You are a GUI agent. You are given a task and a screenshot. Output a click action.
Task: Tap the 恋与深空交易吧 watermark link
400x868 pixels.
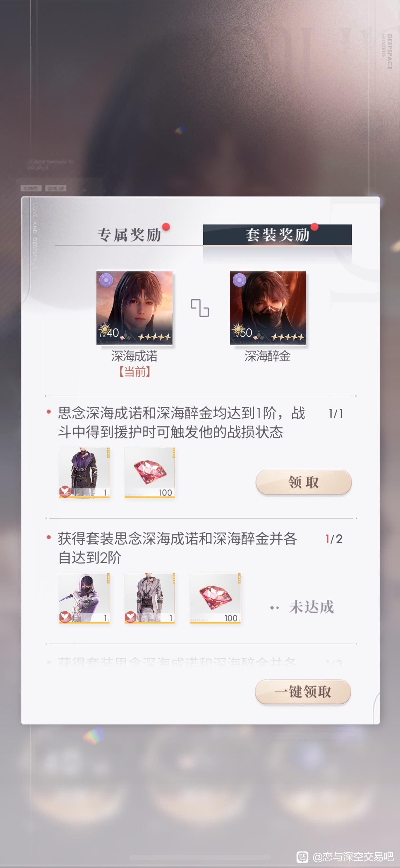pos(353,857)
